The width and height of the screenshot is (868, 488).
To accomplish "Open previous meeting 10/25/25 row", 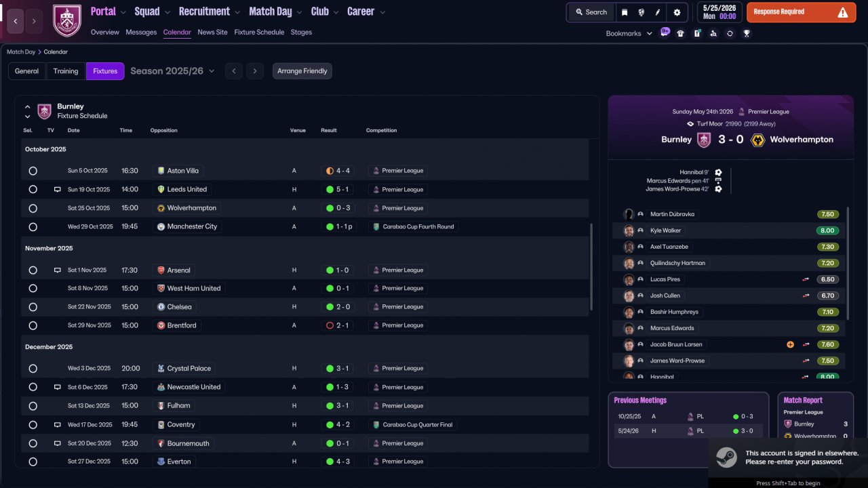I will point(688,417).
